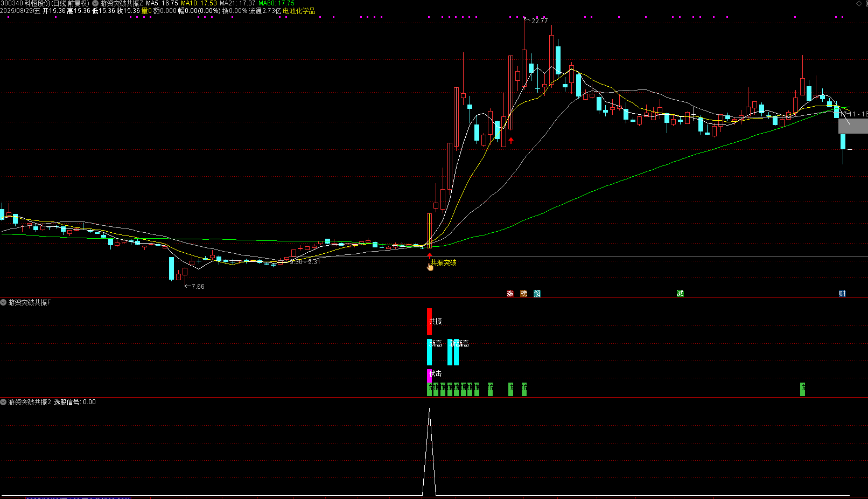Viewport: 868px width, 499px height.
Task: Click the red up arrow below the pullback candles
Action: click(511, 141)
